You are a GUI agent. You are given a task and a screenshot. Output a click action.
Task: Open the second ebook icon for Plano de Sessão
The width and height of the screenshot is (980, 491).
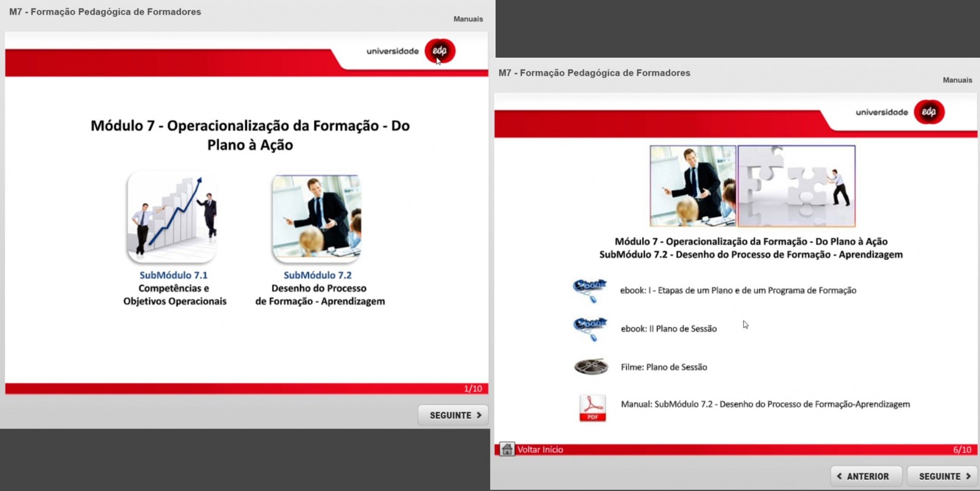589,328
